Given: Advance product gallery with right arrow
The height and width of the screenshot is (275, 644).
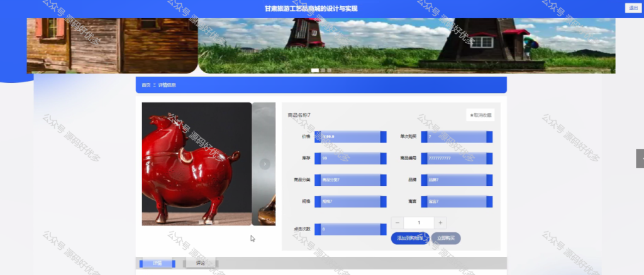Looking at the screenshot, I should click(x=265, y=164).
